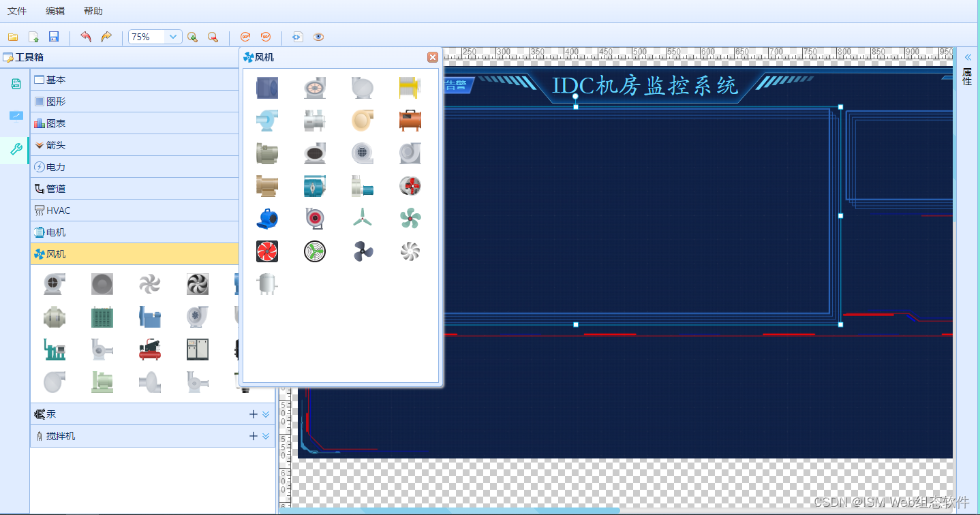
Task: Click the first rotate 90° icon
Action: click(245, 37)
